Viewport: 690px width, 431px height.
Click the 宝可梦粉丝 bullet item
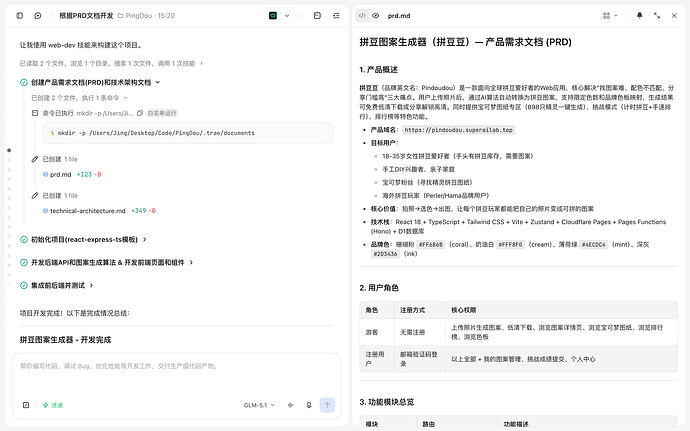click(x=427, y=182)
